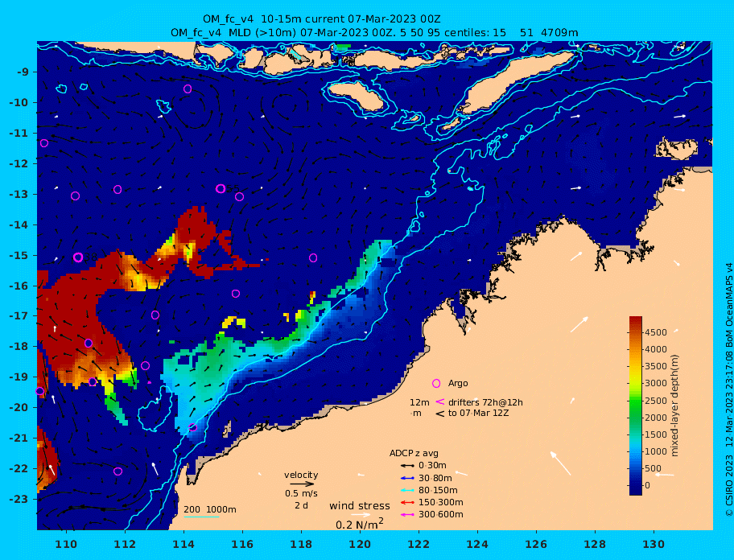Click the '4500' colorbar tick label
This screenshot has width=734, height=560.
point(656,332)
